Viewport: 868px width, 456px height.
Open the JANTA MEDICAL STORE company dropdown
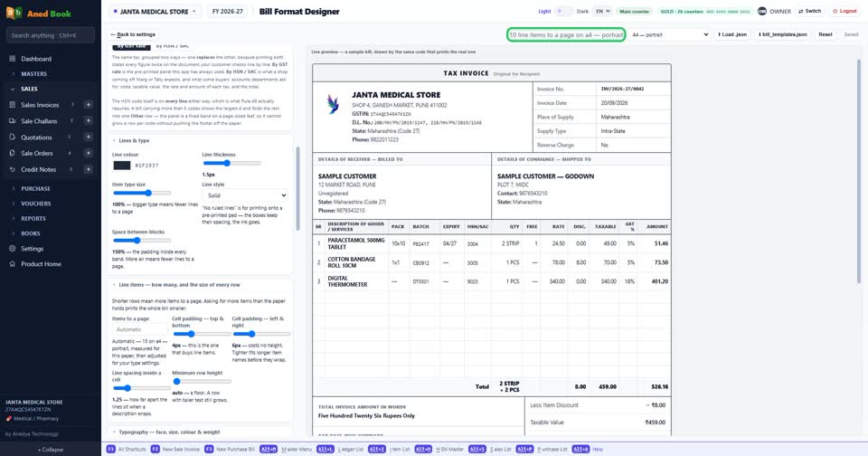pos(155,11)
